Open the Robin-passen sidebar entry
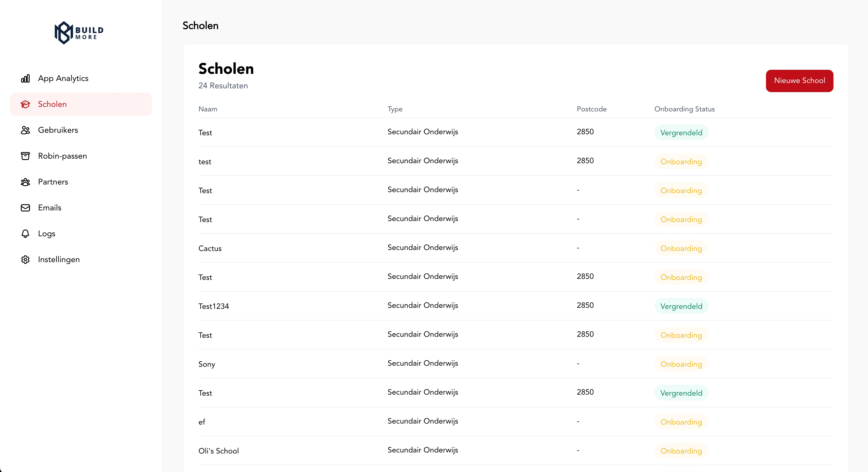The height and width of the screenshot is (472, 868). [x=62, y=156]
